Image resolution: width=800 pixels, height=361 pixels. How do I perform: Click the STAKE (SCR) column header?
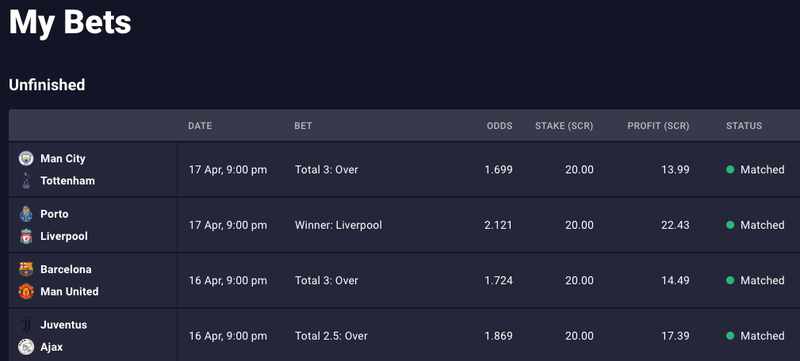pos(564,125)
